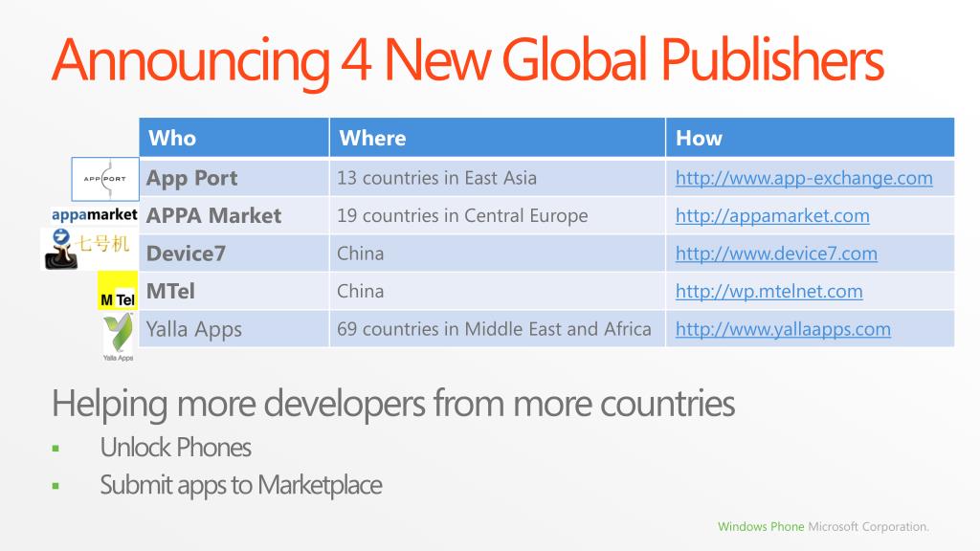Image resolution: width=980 pixels, height=551 pixels.
Task: Click the green Yalla Apps logo
Action: 118,337
